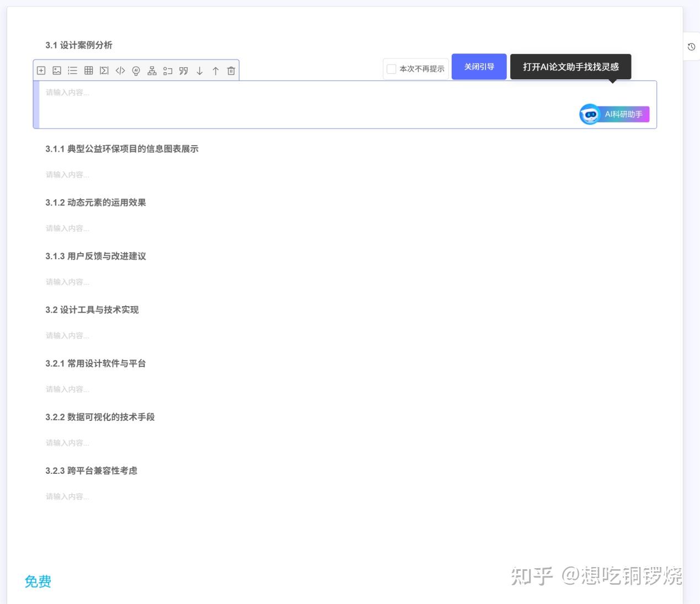Screen dimensions: 700x604
Task: Insert a table with the grid icon
Action: (x=89, y=71)
